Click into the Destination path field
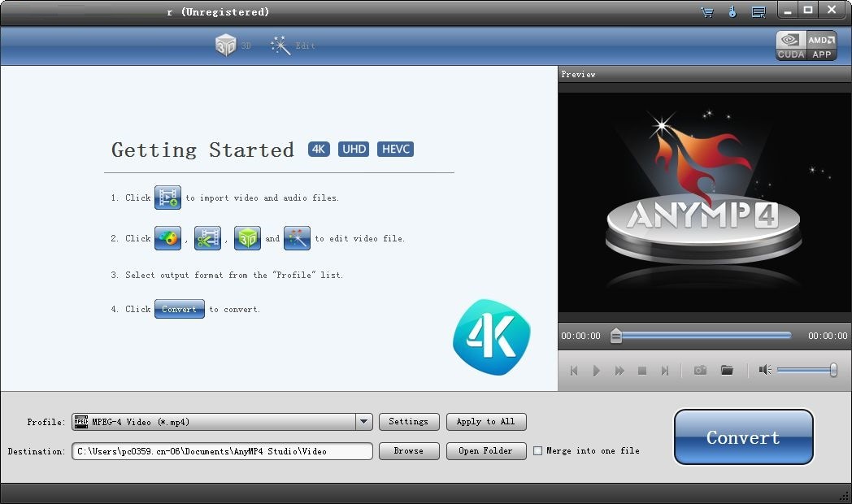Image resolution: width=852 pixels, height=504 pixels. tap(222, 451)
